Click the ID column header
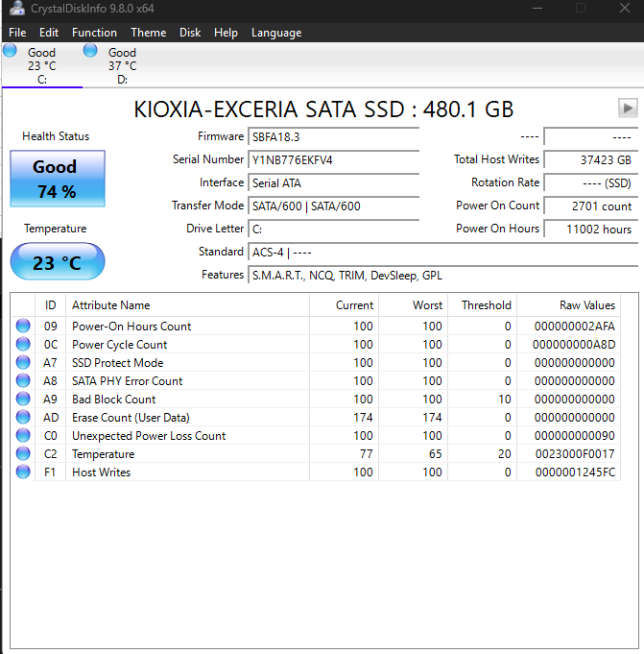Viewport: 644px width, 654px height. 51,304
